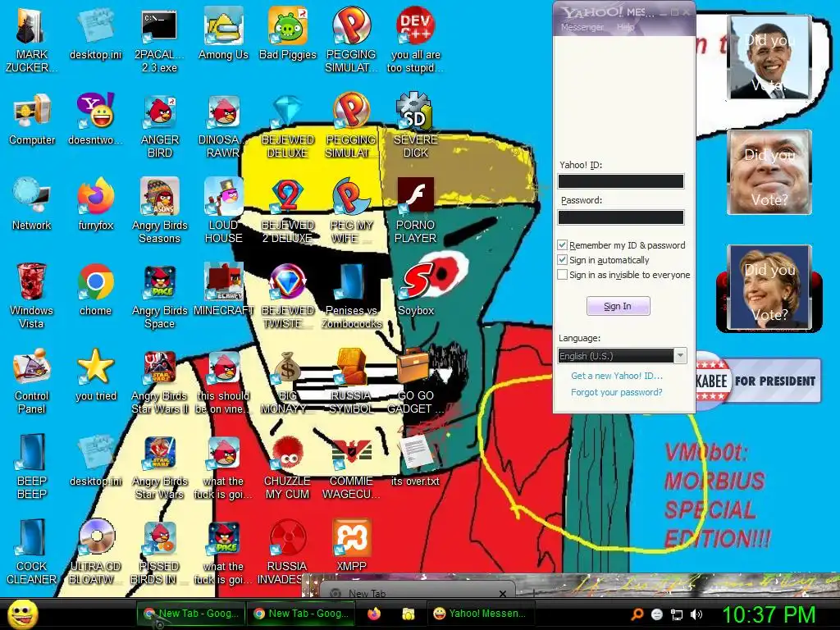Open the Messenger menu in Yahoo Messenger
The height and width of the screenshot is (630, 840).
coord(582,27)
